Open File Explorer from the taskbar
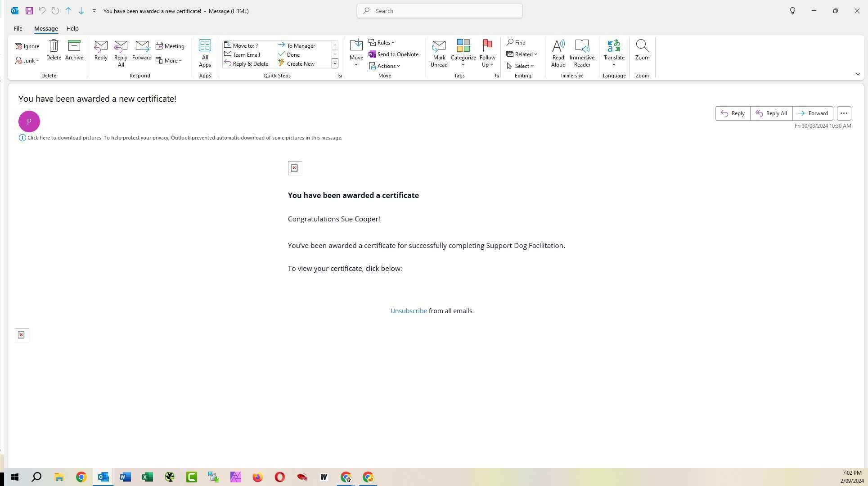 click(x=59, y=477)
